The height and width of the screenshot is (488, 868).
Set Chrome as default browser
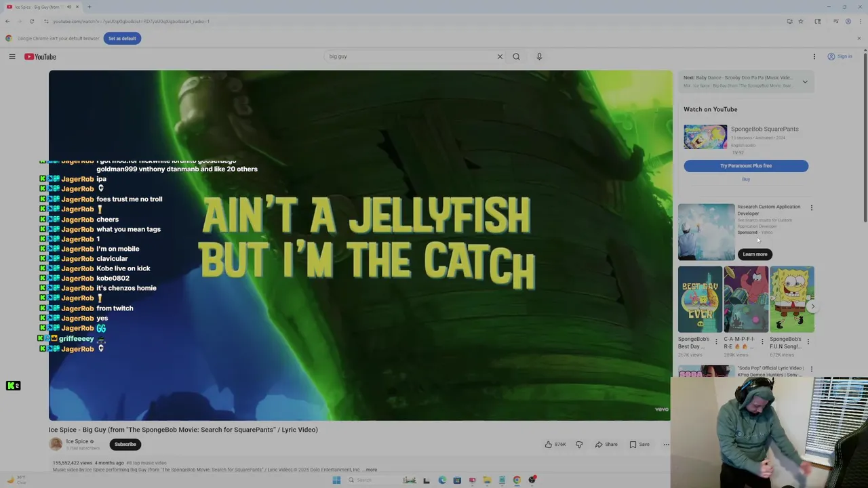(x=122, y=39)
